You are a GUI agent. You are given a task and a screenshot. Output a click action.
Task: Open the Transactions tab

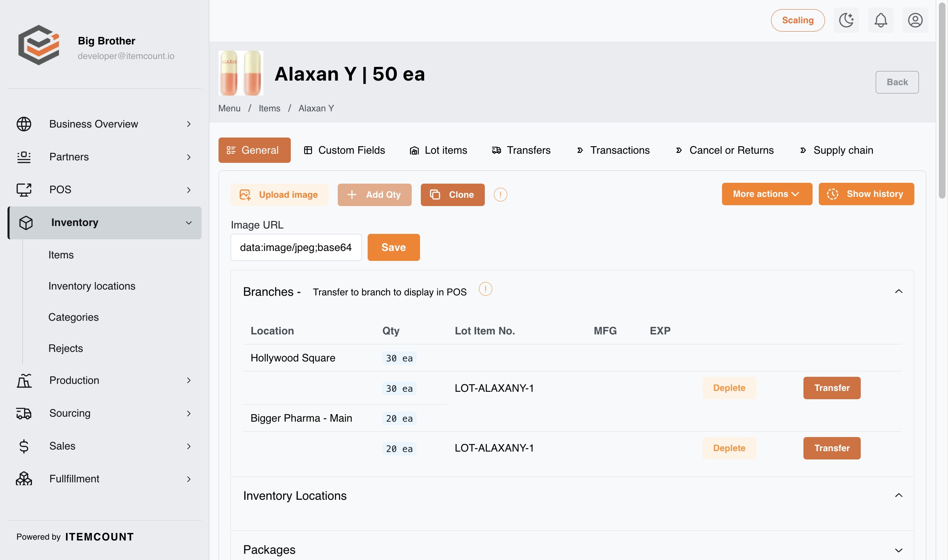tap(613, 150)
